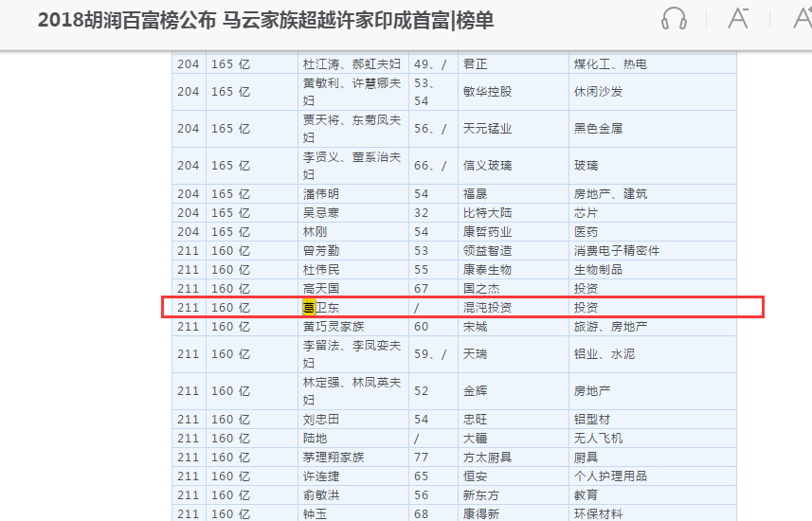This screenshot has height=521, width=812.
Task: Click the company 信义玻璃
Action: [x=487, y=166]
